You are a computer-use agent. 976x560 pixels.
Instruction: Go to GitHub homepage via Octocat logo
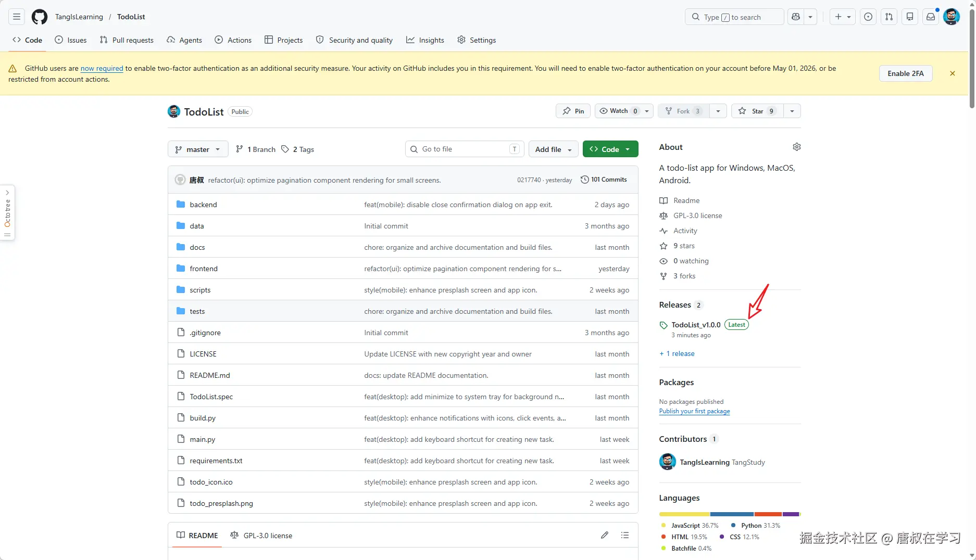40,17
